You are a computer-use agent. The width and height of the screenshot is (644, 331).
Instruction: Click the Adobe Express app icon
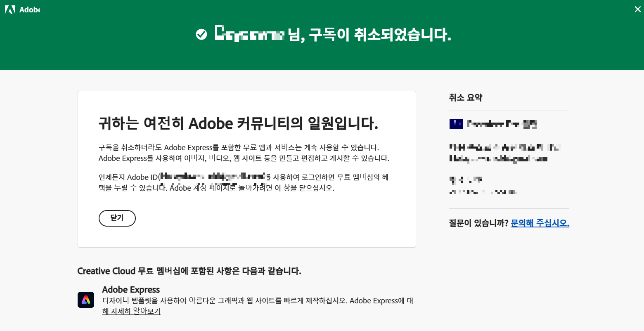pyautogui.click(x=86, y=300)
